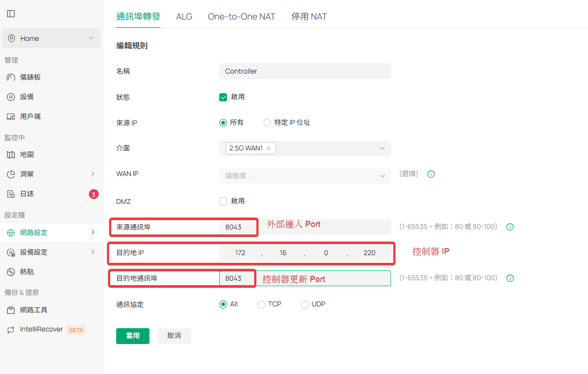Switch to the ALG tab
Image resolution: width=588 pixels, height=374 pixels.
click(x=184, y=16)
